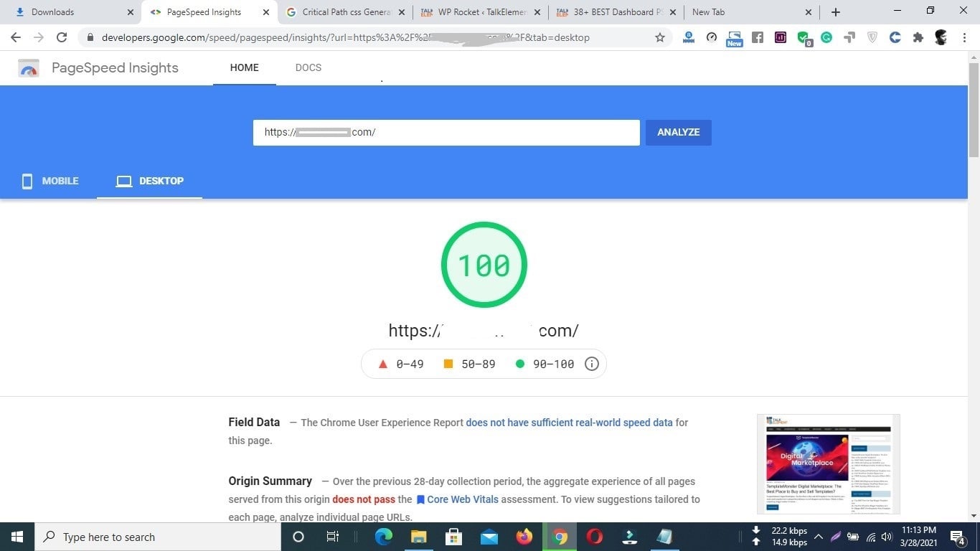Open the Facebook extension in the toolbar
Viewport: 980px width, 551px height.
(758, 37)
